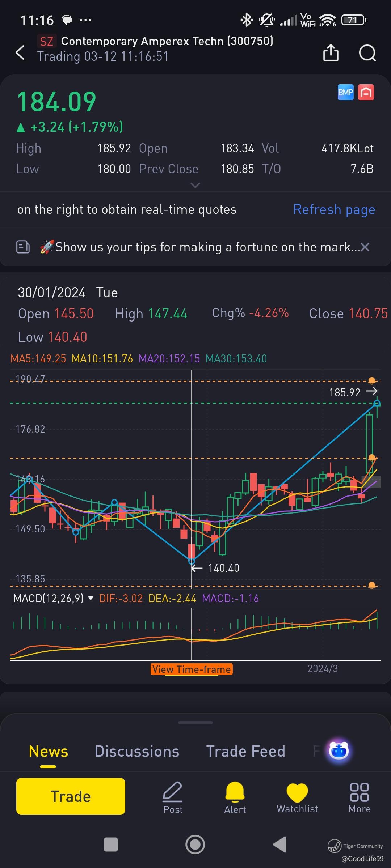Viewport: 391px width, 868px height.
Task: Tap the mid-chart orange alert bell
Action: pos(372,458)
